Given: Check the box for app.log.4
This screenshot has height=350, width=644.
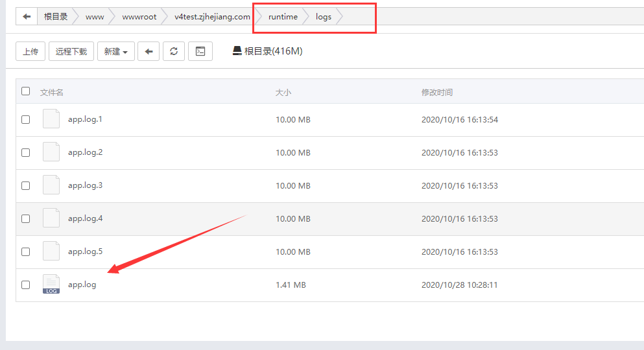Looking at the screenshot, I should click(26, 218).
